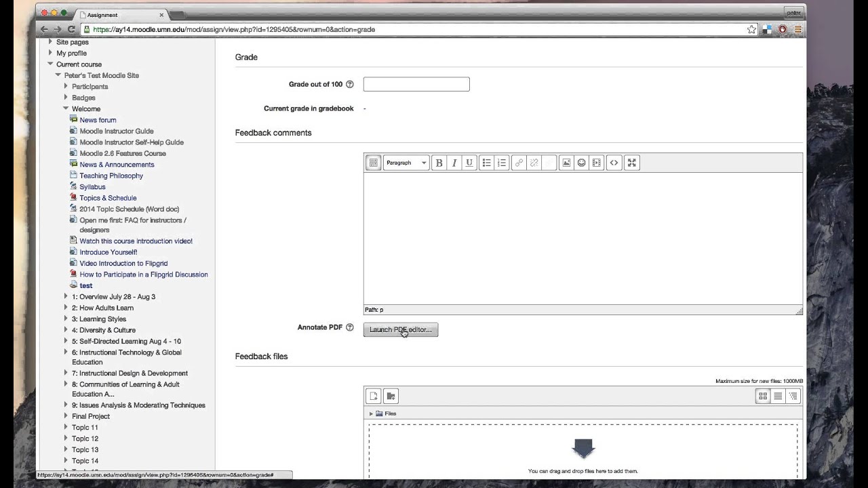Switch file manager to list view
Image resolution: width=868 pixels, height=488 pixels.
[x=778, y=396]
